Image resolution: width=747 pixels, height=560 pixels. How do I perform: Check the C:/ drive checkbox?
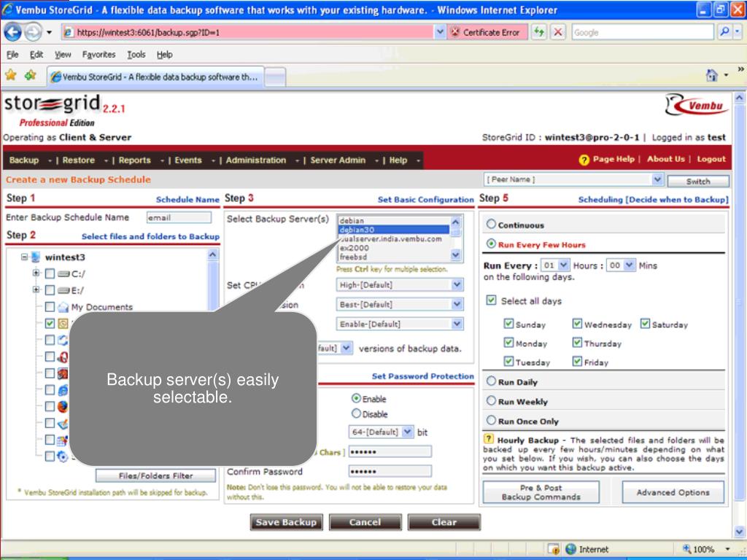click(x=50, y=274)
